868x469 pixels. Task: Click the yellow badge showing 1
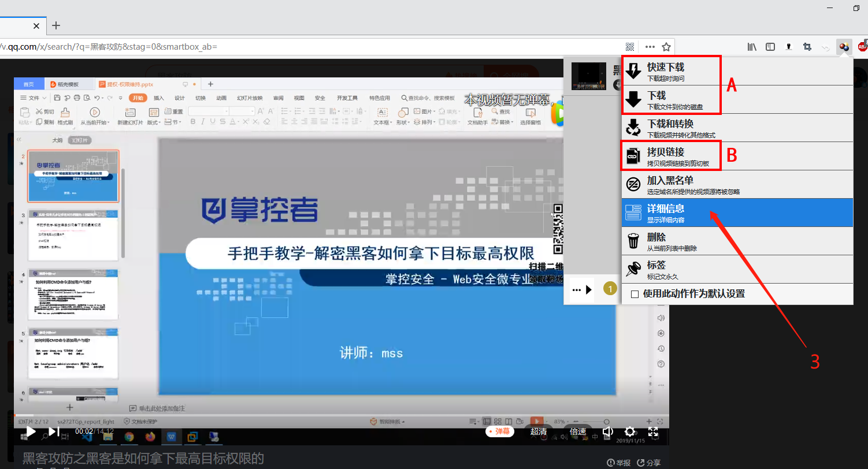pyautogui.click(x=610, y=288)
